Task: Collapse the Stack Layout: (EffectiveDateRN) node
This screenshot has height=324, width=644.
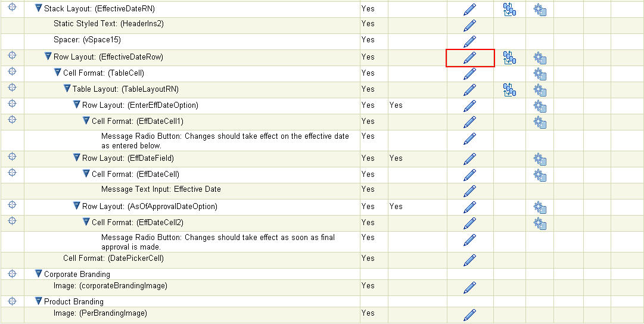Action: [39, 8]
